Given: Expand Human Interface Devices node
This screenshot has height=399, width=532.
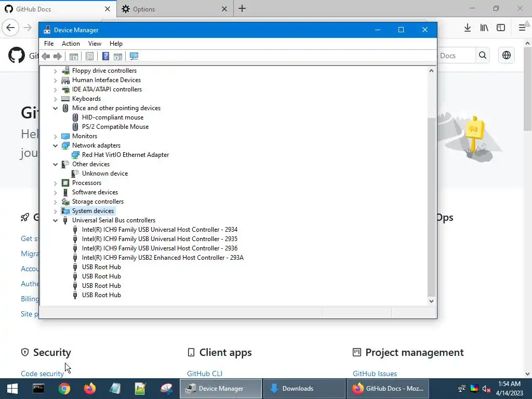Looking at the screenshot, I should (55, 81).
